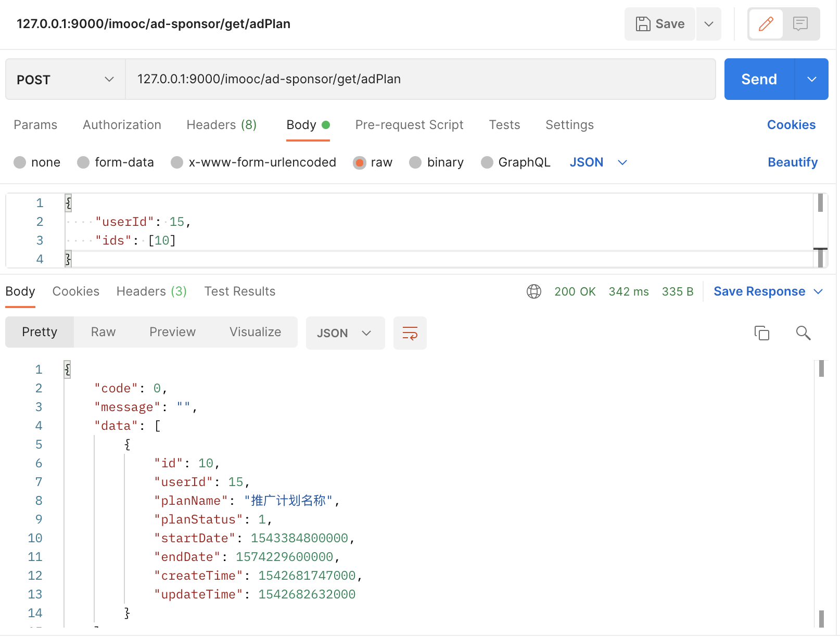Expand the Send button options arrow
Screen dimensions: 840x638
point(812,79)
